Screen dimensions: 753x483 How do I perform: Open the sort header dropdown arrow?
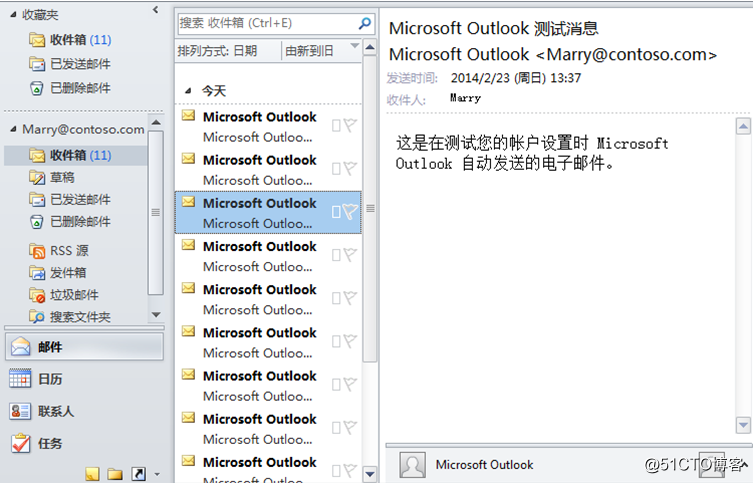[354, 47]
